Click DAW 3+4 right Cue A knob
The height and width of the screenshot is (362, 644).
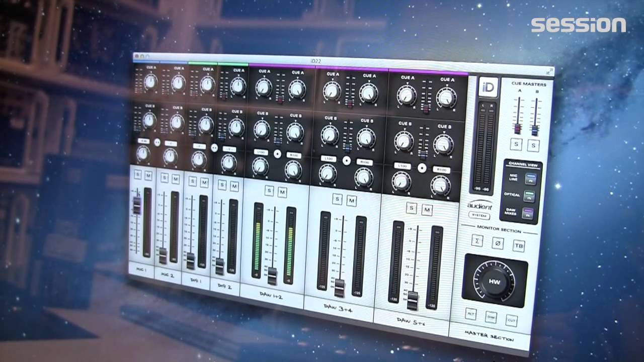point(369,93)
